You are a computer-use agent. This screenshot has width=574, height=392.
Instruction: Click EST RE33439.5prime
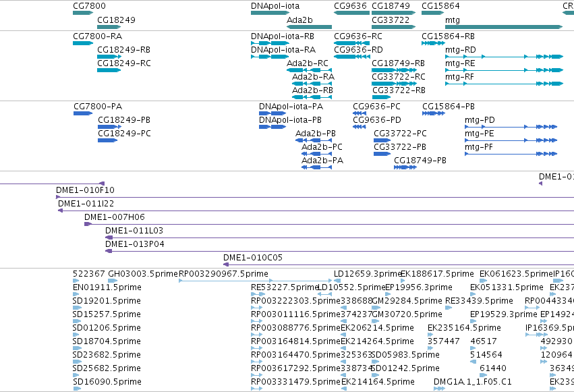[x=449, y=308]
